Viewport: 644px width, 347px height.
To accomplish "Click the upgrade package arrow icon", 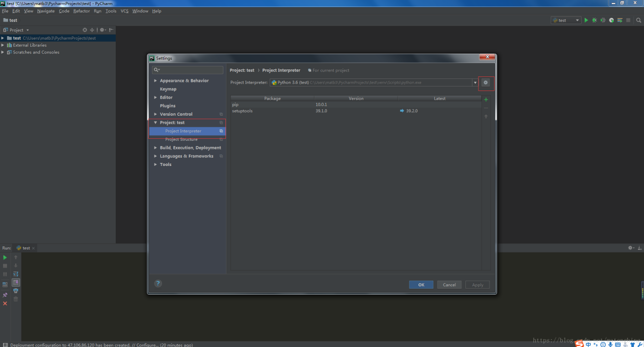I will pos(486,116).
